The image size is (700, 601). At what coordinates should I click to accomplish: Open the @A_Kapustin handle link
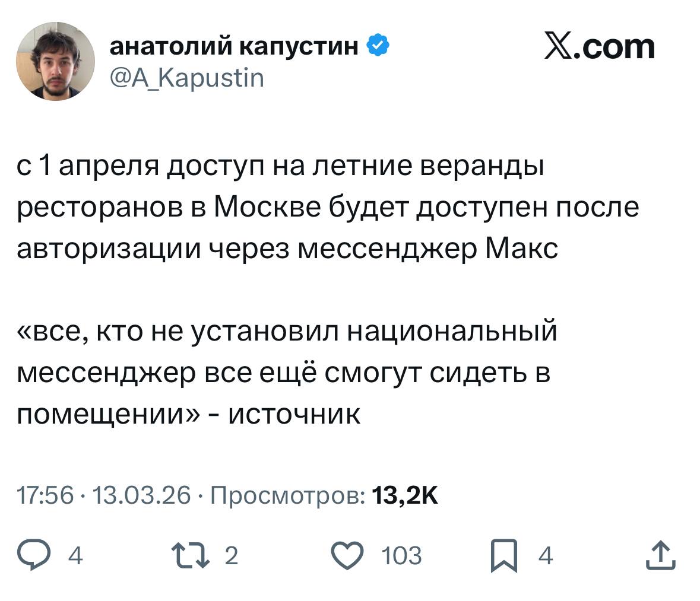click(x=187, y=77)
